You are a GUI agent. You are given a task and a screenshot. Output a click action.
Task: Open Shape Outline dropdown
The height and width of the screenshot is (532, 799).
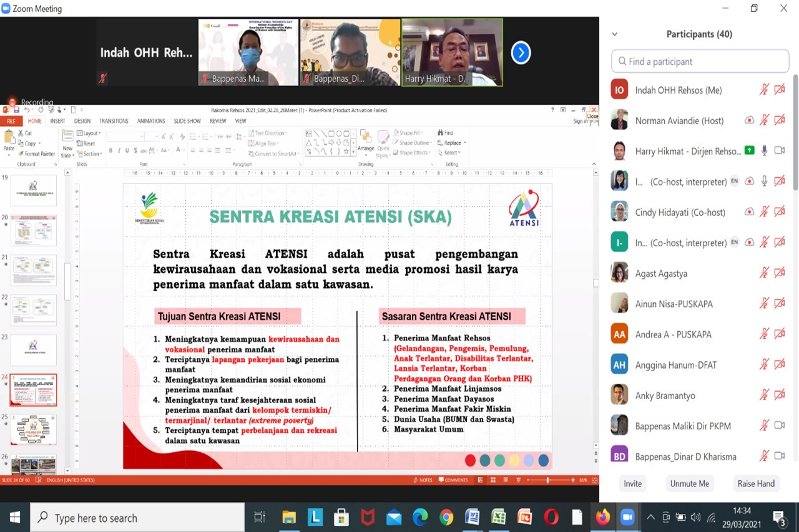413,143
